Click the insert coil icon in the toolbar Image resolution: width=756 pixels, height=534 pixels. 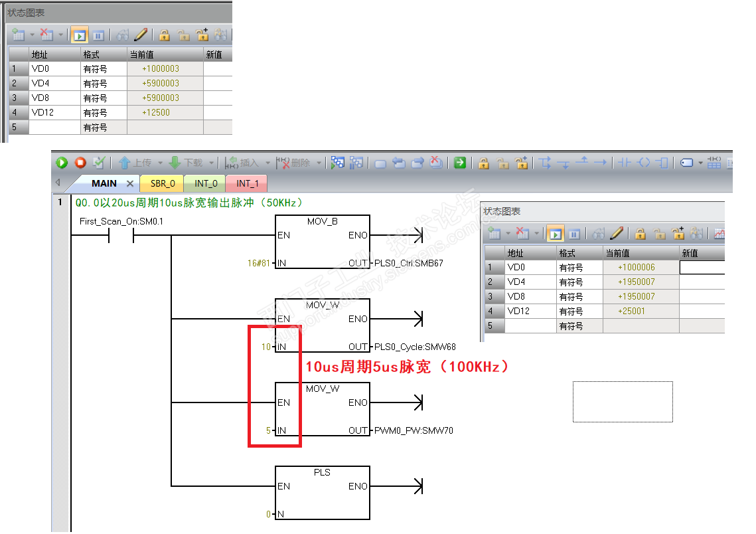tap(644, 163)
